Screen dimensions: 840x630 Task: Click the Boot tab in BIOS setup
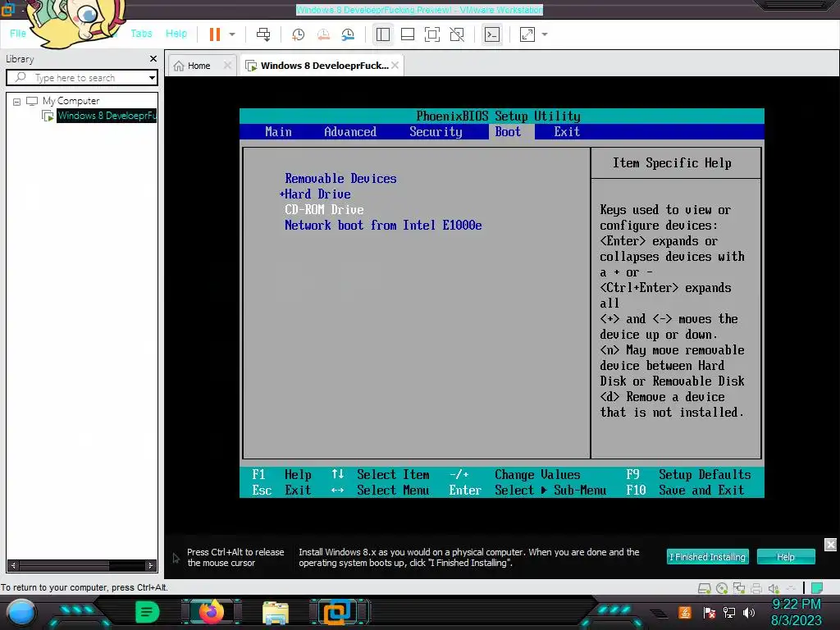pos(508,132)
